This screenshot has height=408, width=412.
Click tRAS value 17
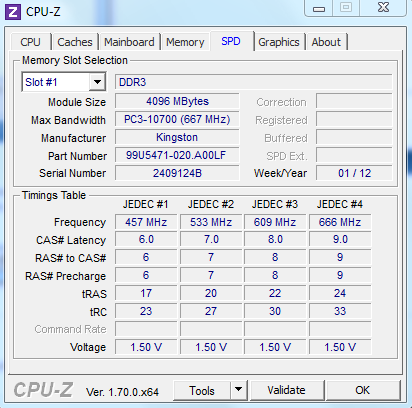(146, 293)
